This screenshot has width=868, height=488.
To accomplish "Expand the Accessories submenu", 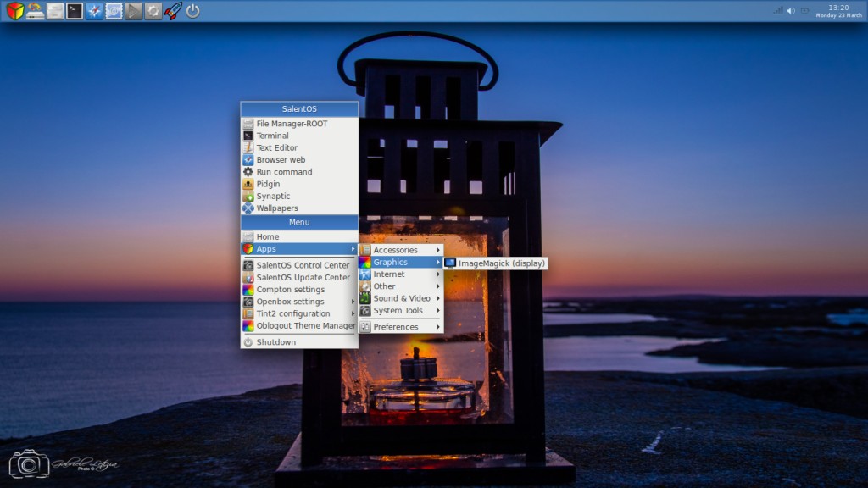I will (x=399, y=250).
